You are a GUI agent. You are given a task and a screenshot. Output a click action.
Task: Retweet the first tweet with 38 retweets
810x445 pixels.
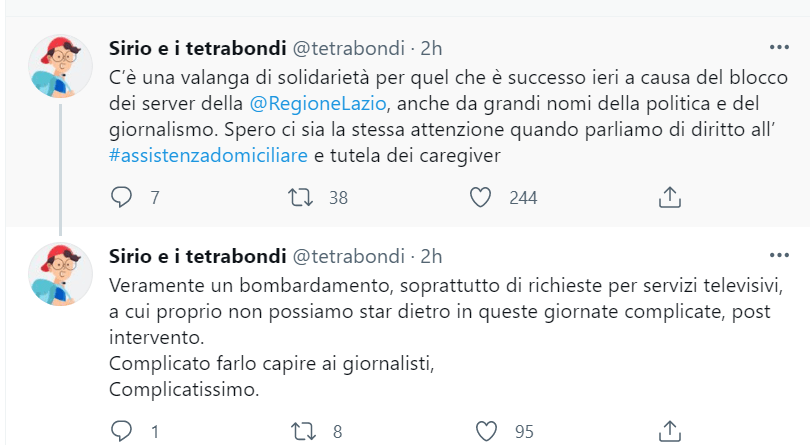point(301,197)
